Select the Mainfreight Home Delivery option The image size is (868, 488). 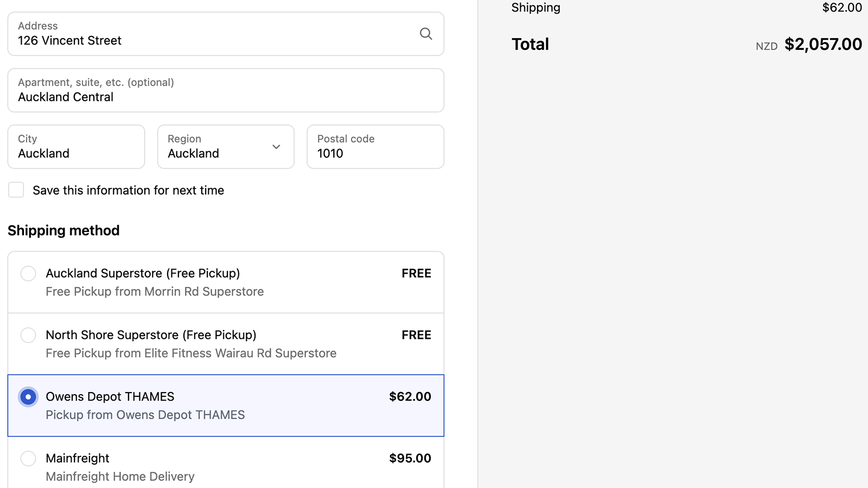tap(28, 458)
